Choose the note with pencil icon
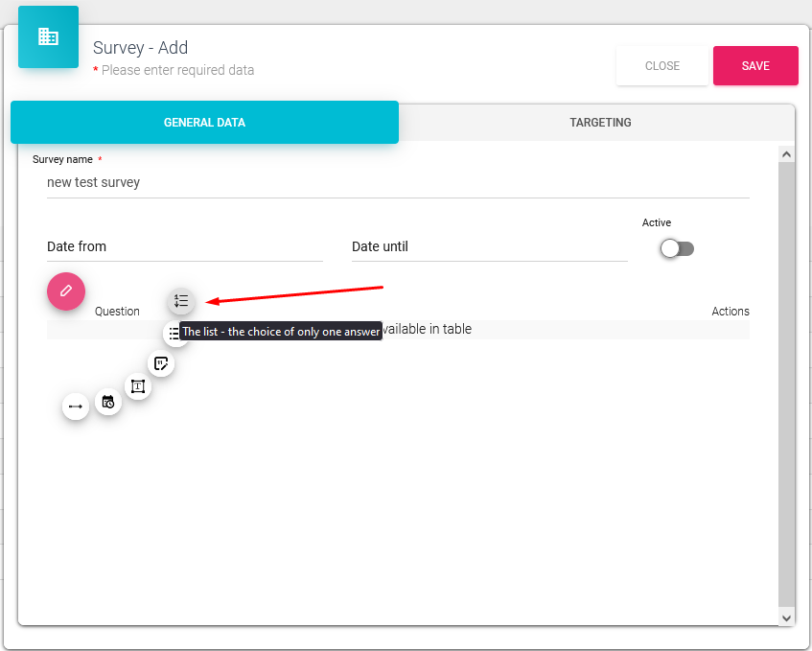 pyautogui.click(x=161, y=363)
